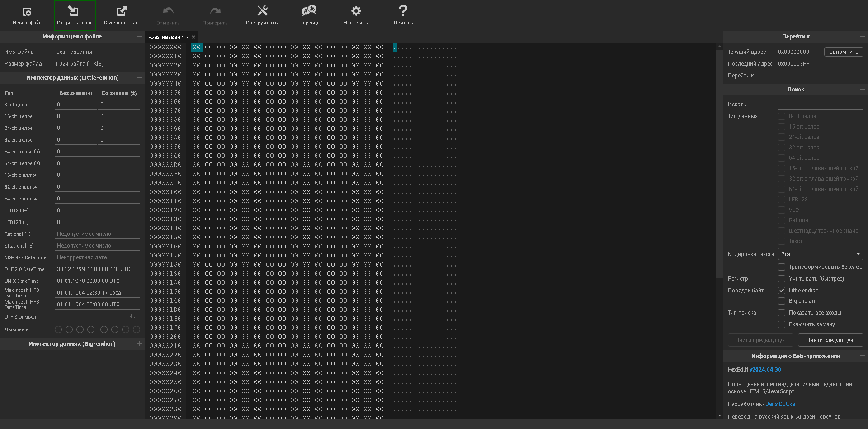Enable Показать все входы checkbox
This screenshot has height=429, width=868.
(x=782, y=313)
